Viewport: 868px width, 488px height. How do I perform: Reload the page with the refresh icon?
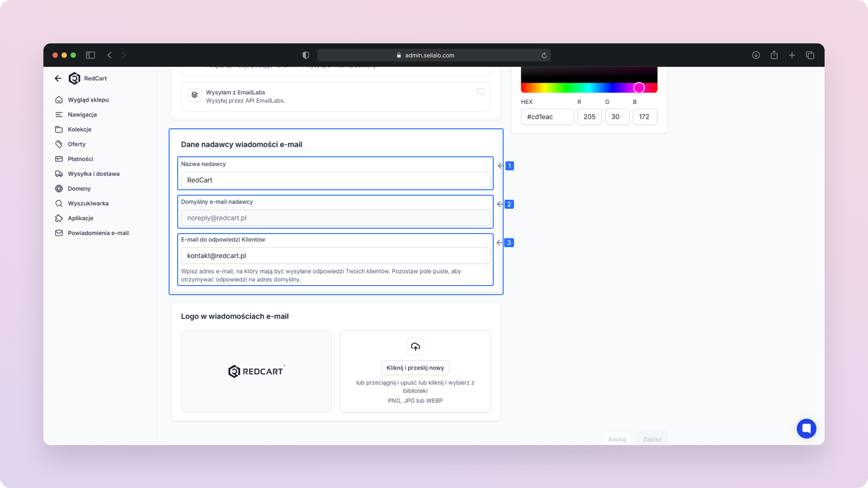coord(544,55)
